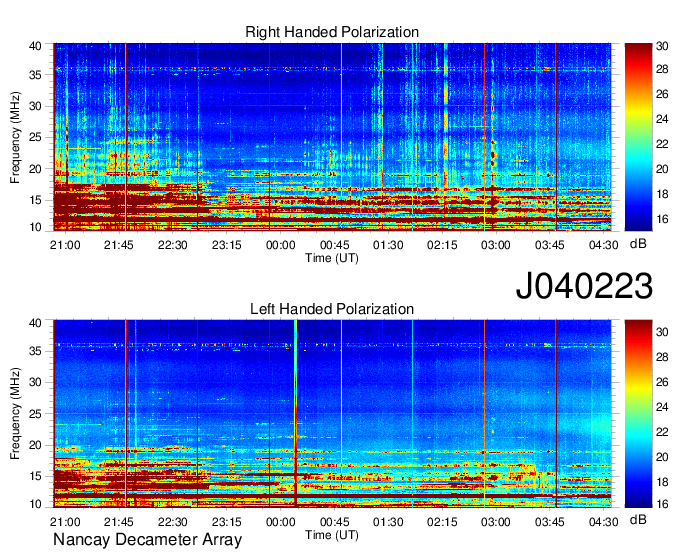Viewport: 680px width, 552px height.
Task: Click the 25 MHz tick on top frequency axis
Action: [x=35, y=137]
